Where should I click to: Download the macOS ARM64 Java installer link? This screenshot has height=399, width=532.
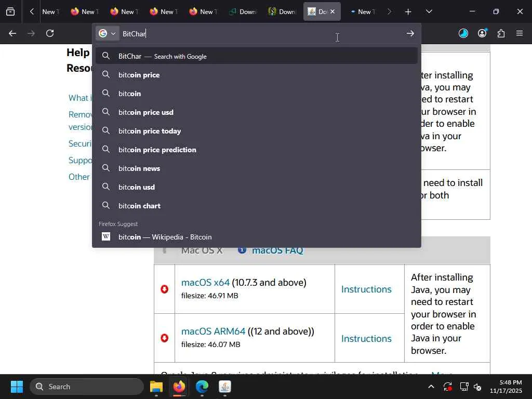[213, 331]
